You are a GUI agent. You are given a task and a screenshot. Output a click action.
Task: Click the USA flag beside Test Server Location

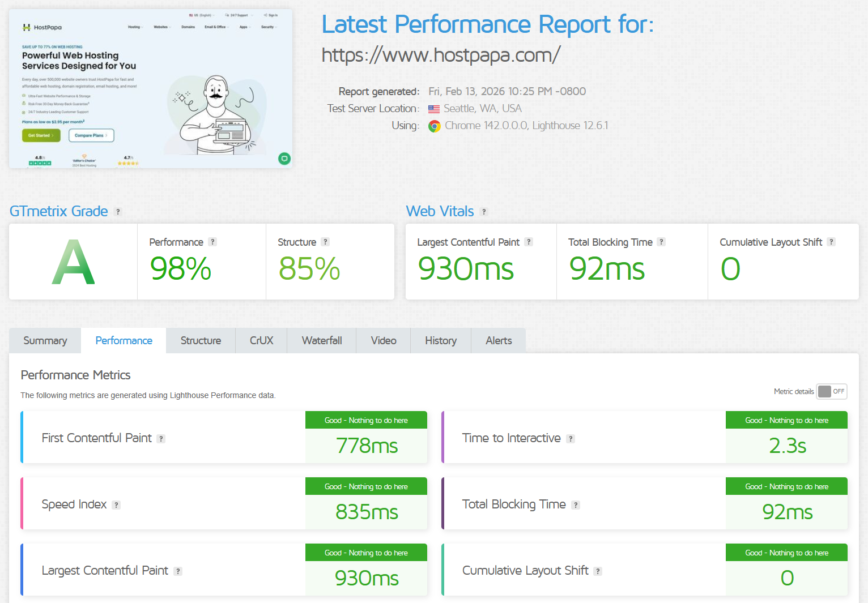click(434, 108)
